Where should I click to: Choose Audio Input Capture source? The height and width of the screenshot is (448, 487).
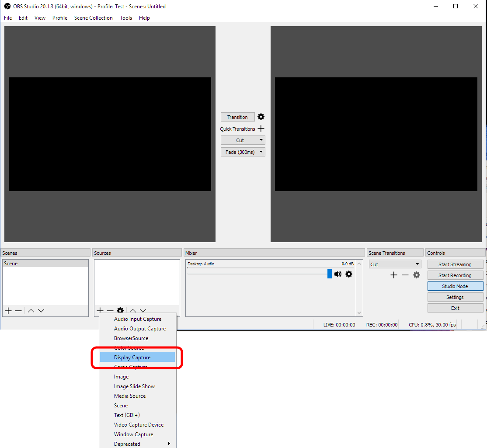138,319
